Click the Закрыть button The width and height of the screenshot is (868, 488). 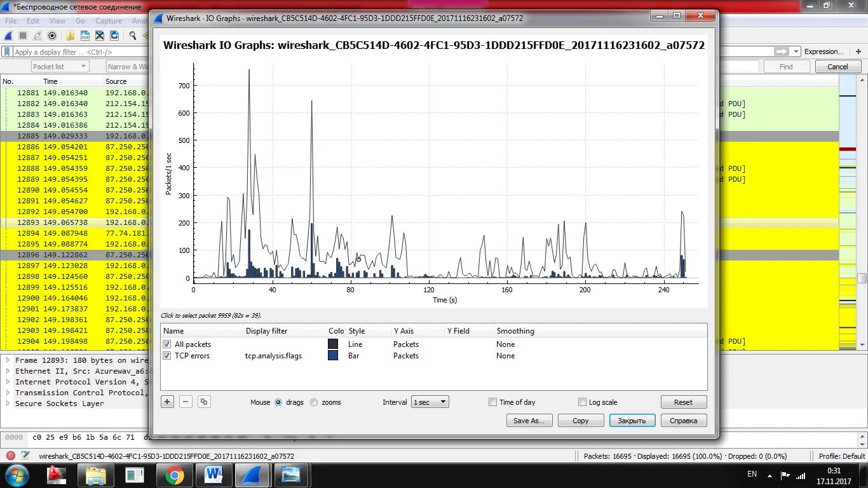(x=632, y=421)
